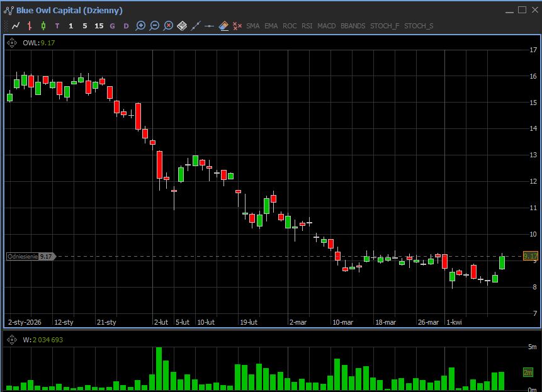Reset zoom with the red magnifier icon
The width and height of the screenshot is (542, 392).
(168, 26)
